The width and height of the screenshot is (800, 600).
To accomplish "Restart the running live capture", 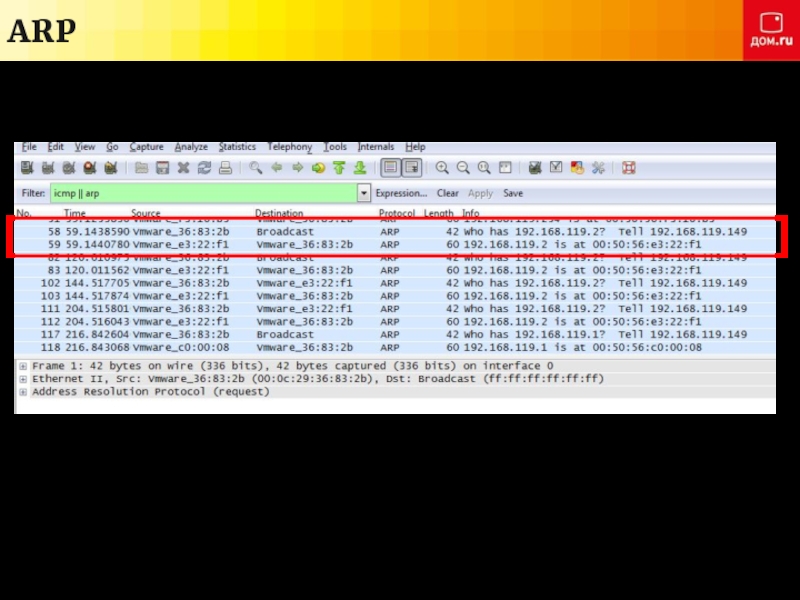I will (x=111, y=168).
